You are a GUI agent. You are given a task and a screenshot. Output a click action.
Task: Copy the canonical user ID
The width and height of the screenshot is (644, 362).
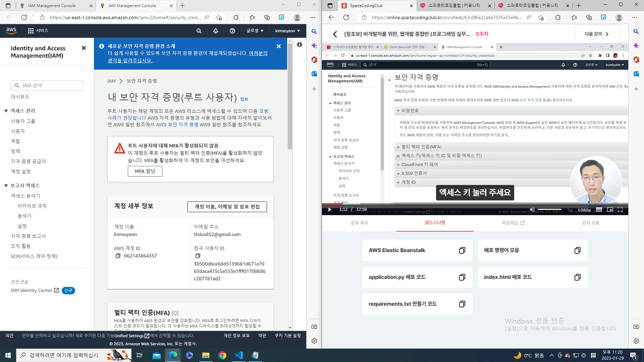(198, 256)
